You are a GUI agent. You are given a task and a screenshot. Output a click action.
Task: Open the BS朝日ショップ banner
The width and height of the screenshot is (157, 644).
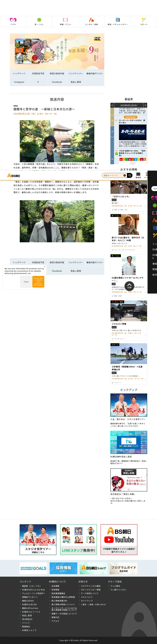click(94, 568)
